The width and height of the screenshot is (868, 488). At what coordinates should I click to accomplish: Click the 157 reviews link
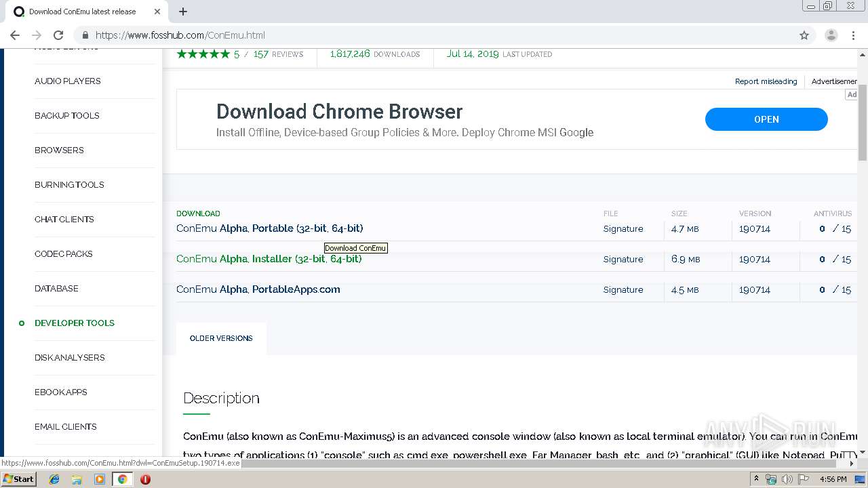pyautogui.click(x=278, y=54)
